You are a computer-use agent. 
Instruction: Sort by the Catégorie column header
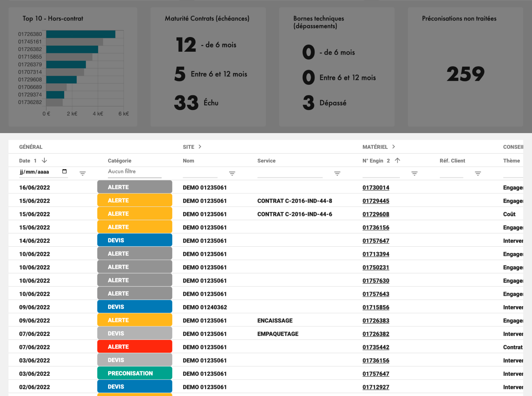[x=120, y=161]
